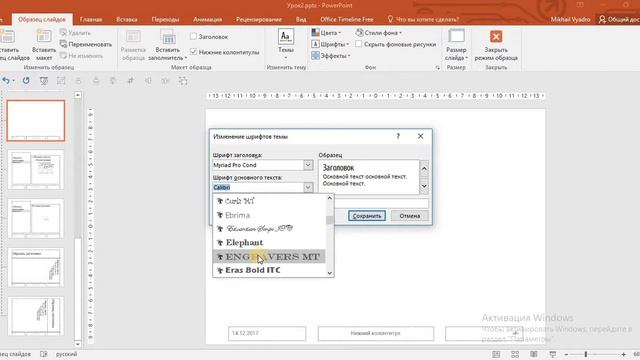Click font list scroll down arrow

coord(330,273)
